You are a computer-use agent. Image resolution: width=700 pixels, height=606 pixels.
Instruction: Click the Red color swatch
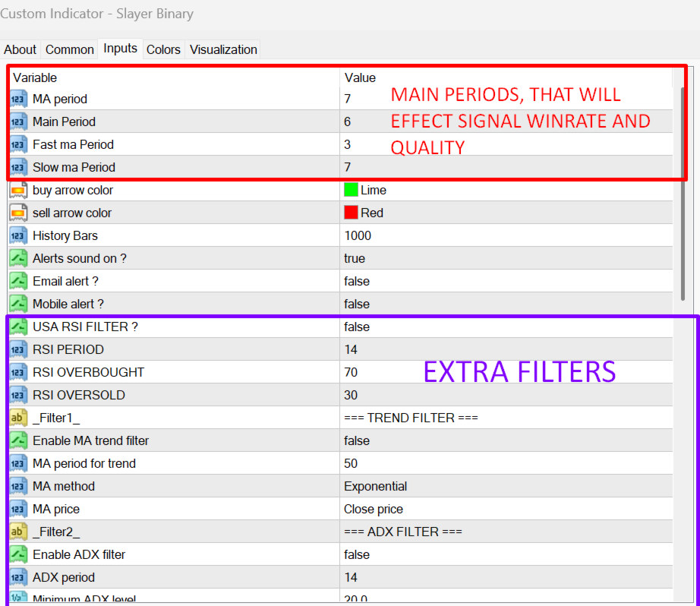point(351,213)
